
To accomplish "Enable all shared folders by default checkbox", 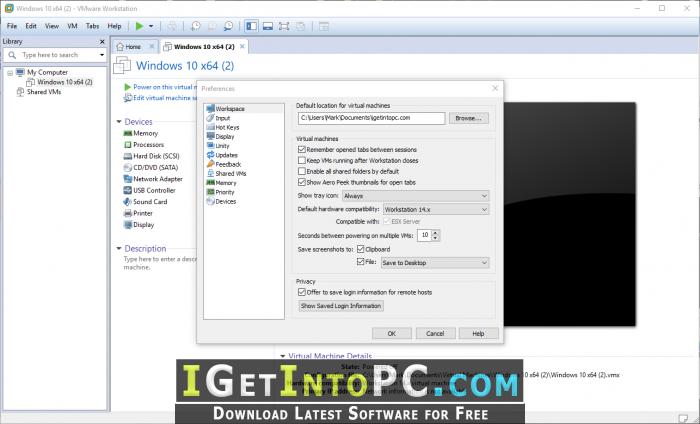I will click(x=302, y=171).
